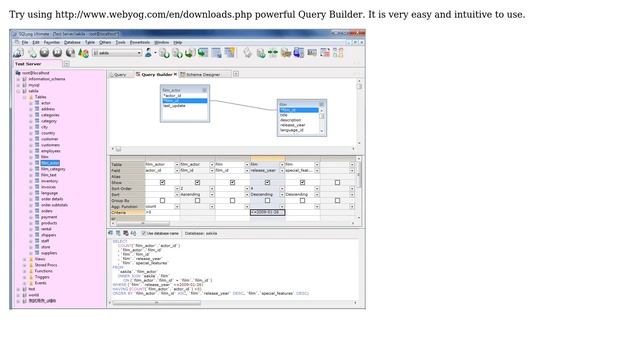Toggle Show checkbox in release_year column
Image resolution: width=640 pixels, height=360 pixels.
267,182
